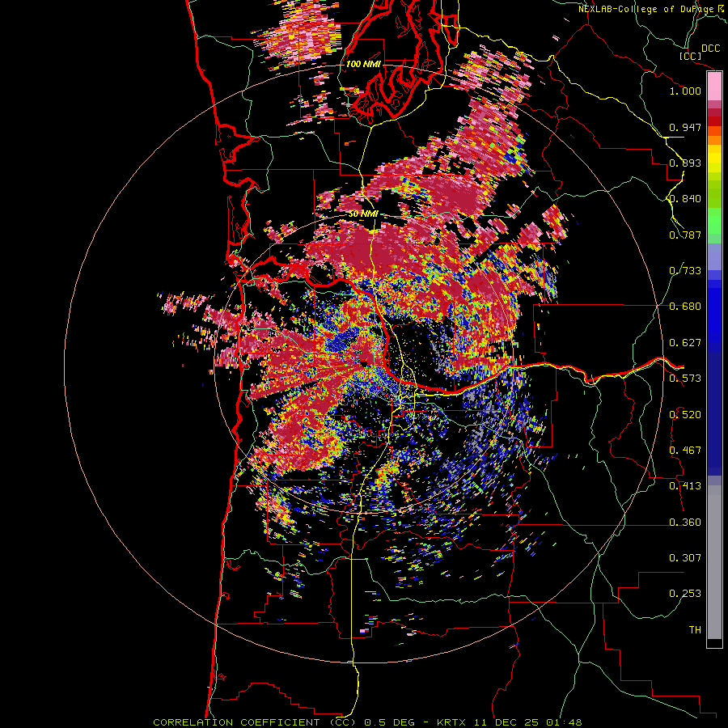Click the TH label on the color scale
Image resolution: width=728 pixels, height=728 pixels.
click(695, 630)
